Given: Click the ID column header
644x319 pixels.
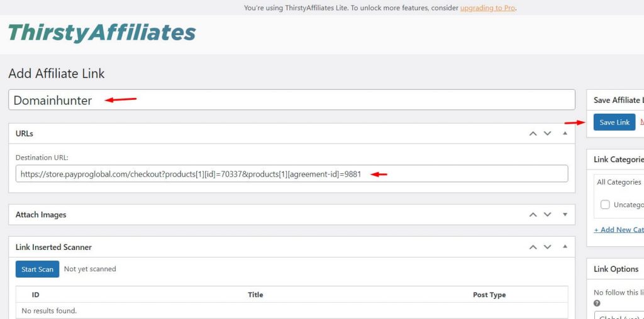Looking at the screenshot, I should coord(35,295).
